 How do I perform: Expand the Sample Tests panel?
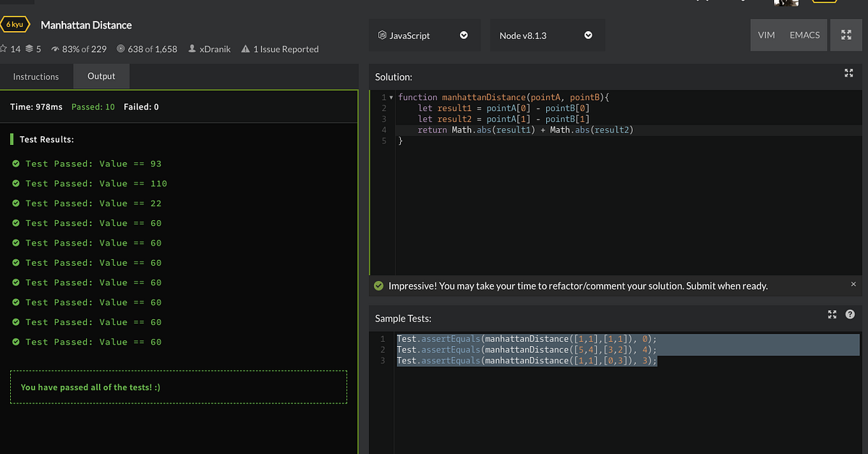pos(832,314)
